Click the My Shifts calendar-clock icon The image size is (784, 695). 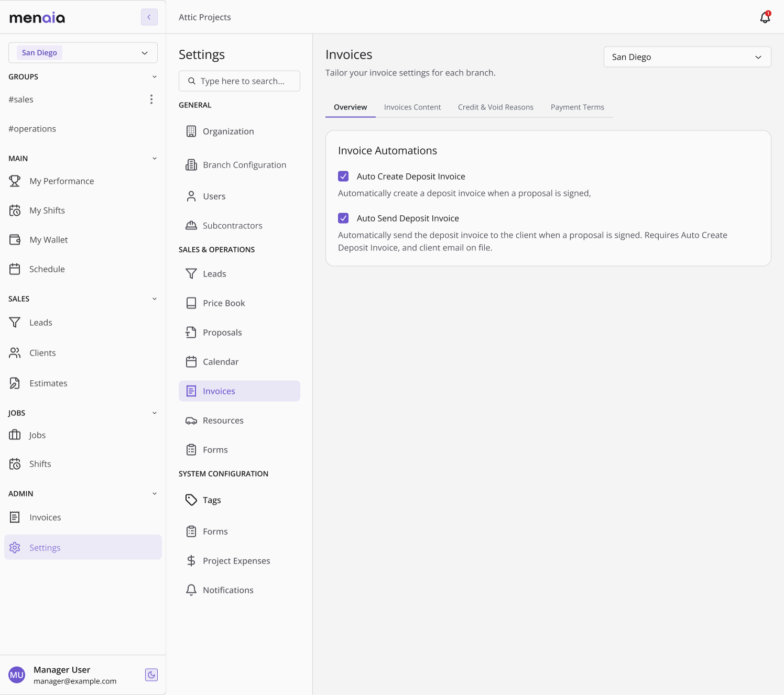pos(15,211)
